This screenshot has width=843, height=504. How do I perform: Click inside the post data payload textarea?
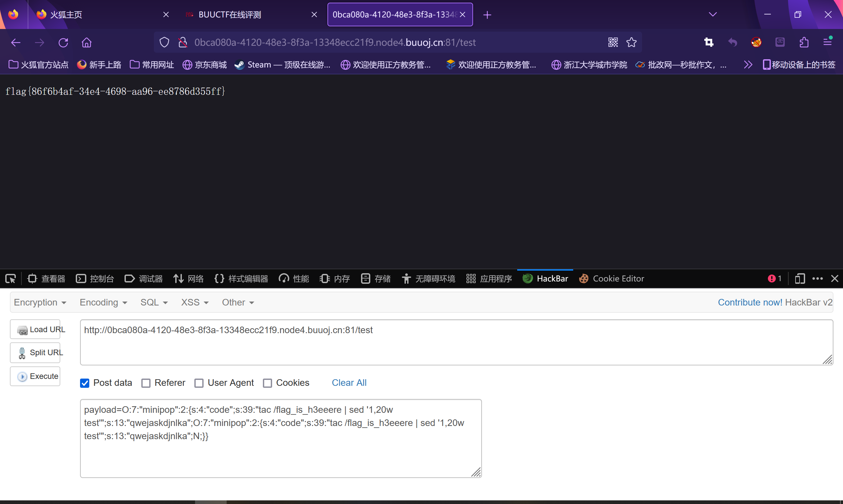click(281, 455)
